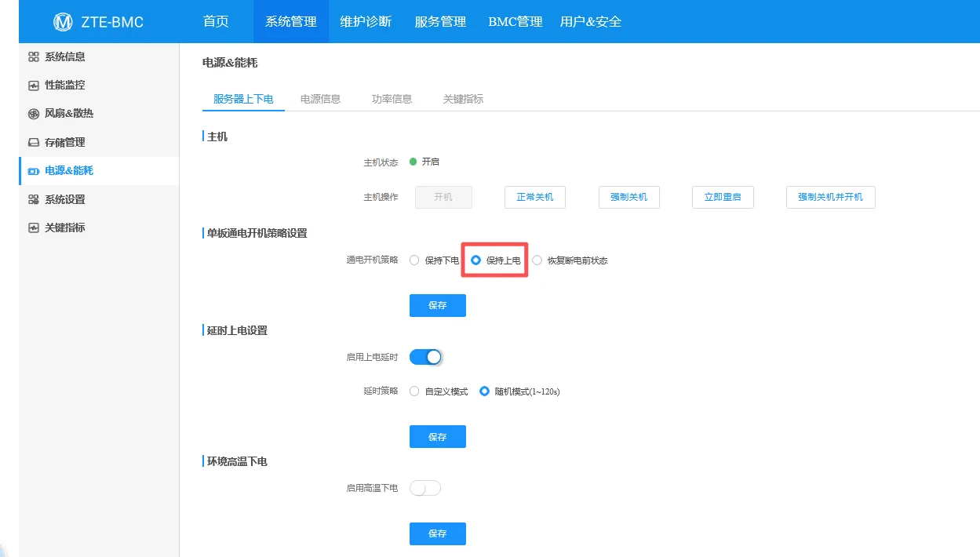Click the 电源&能耗 page title
Image resolution: width=980 pixels, height=557 pixels.
(x=230, y=62)
